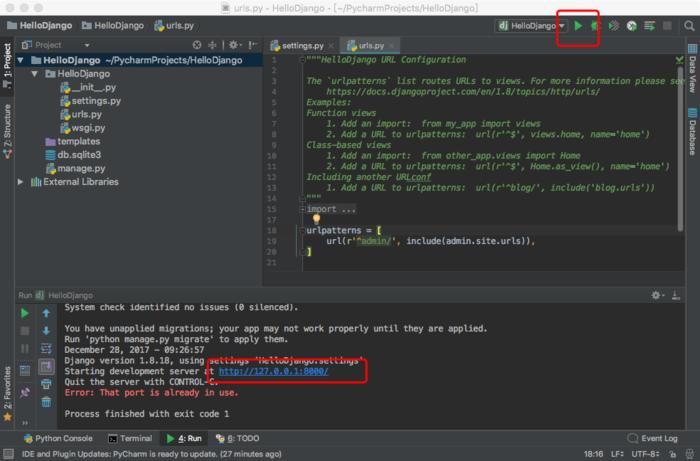Toggle the read-only lock icon in status bar

coord(672,454)
